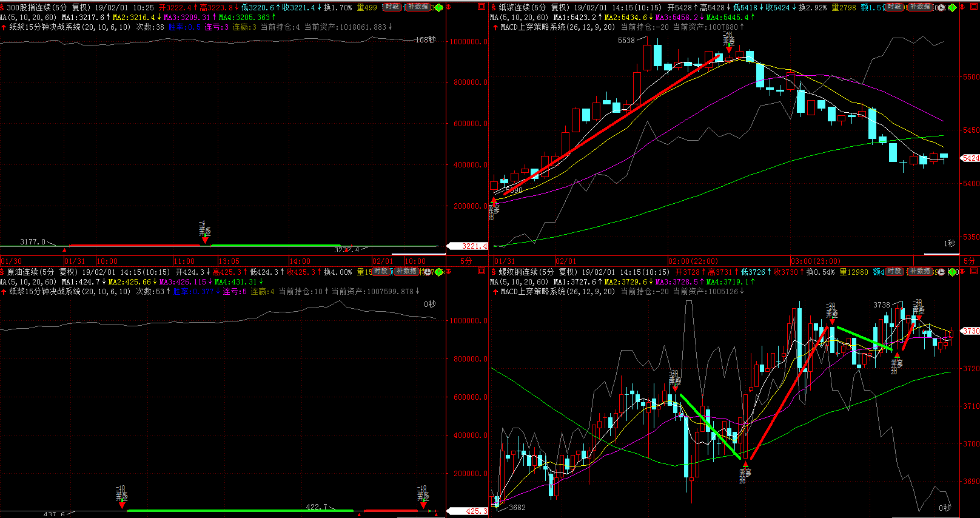Click red arrow beside MACD上穿策略系统 in 螺纹钢 panel
This screenshot has width=980, height=518.
coord(495,292)
